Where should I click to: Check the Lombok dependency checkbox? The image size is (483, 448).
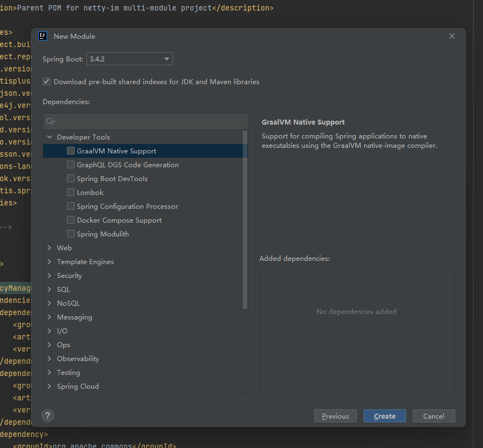(71, 192)
